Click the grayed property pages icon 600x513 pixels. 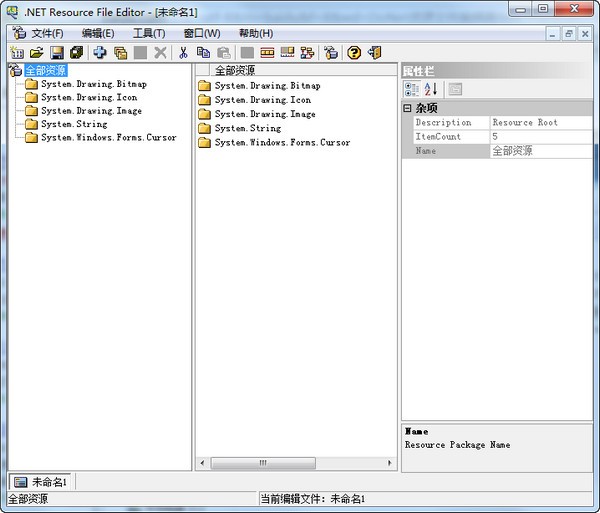pos(455,89)
